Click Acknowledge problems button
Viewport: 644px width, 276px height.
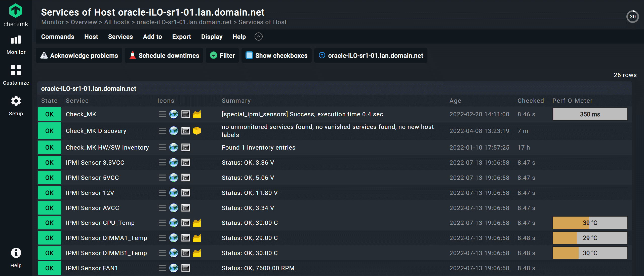coord(79,56)
